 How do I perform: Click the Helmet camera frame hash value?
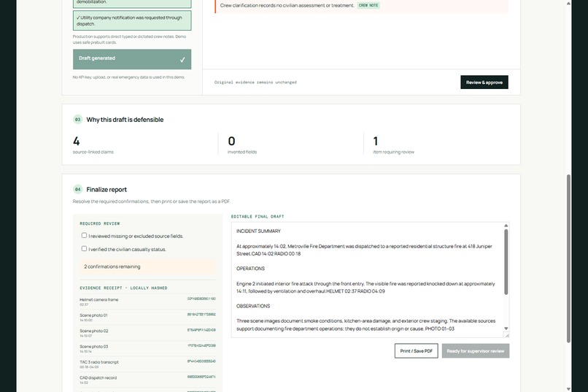coord(201,299)
